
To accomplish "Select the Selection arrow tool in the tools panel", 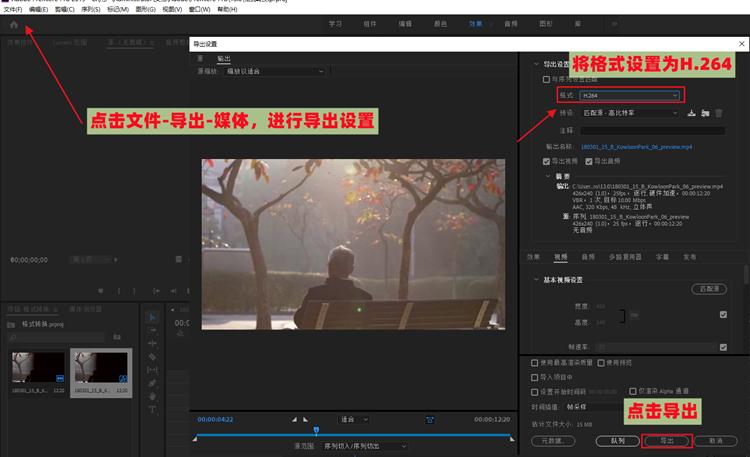I will [x=152, y=317].
